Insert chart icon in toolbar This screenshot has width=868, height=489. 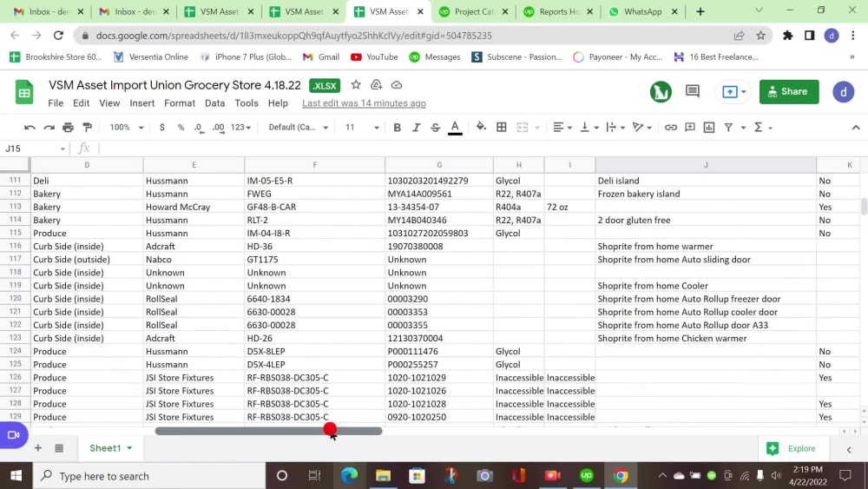708,128
